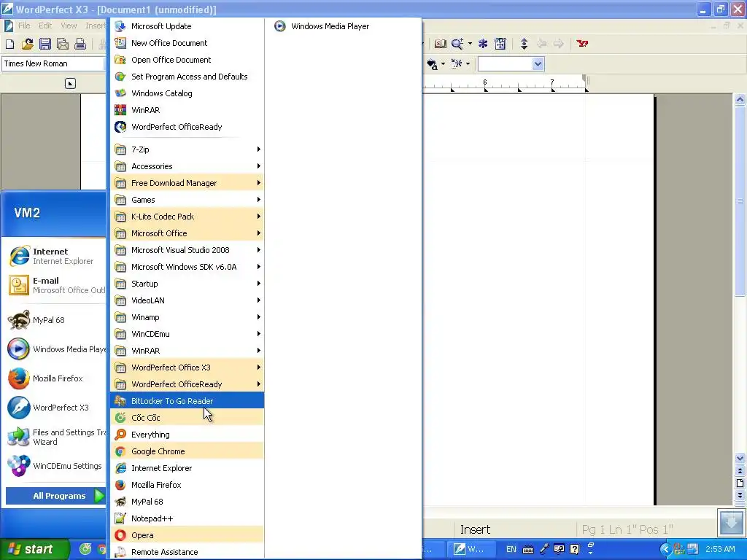Open Internet Explorer in All Programs list
Viewport: 747px width, 560px height.
coord(187,468)
